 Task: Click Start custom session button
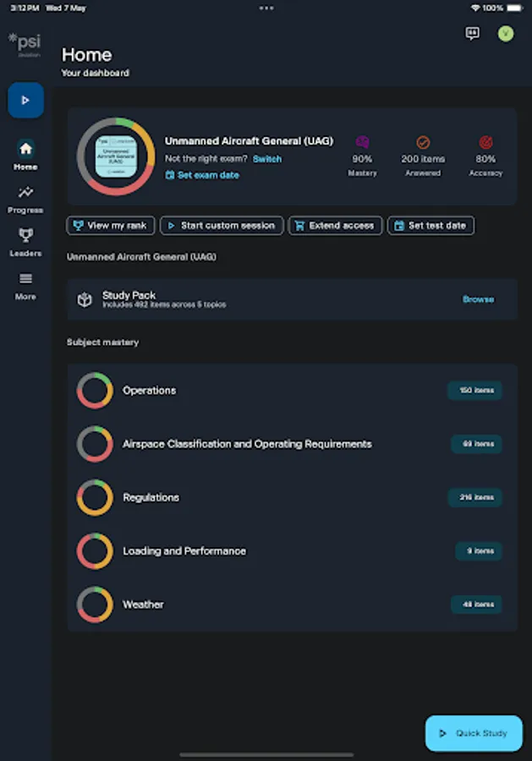click(x=222, y=226)
